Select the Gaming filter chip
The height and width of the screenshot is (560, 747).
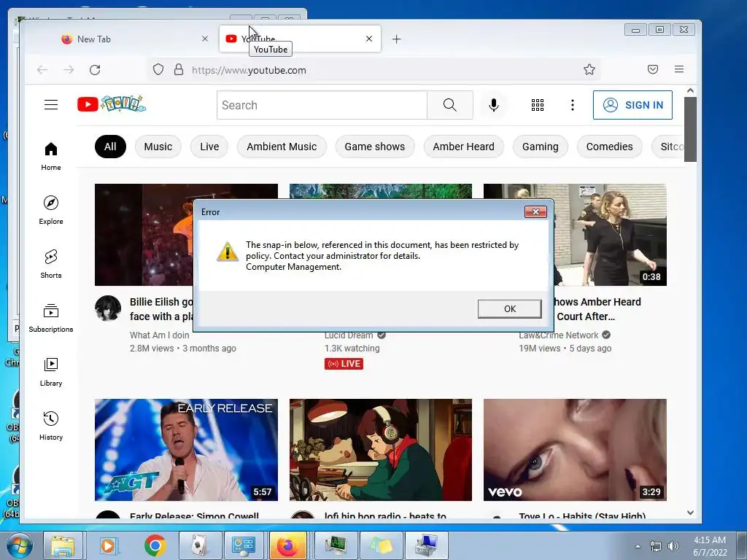coord(541,147)
